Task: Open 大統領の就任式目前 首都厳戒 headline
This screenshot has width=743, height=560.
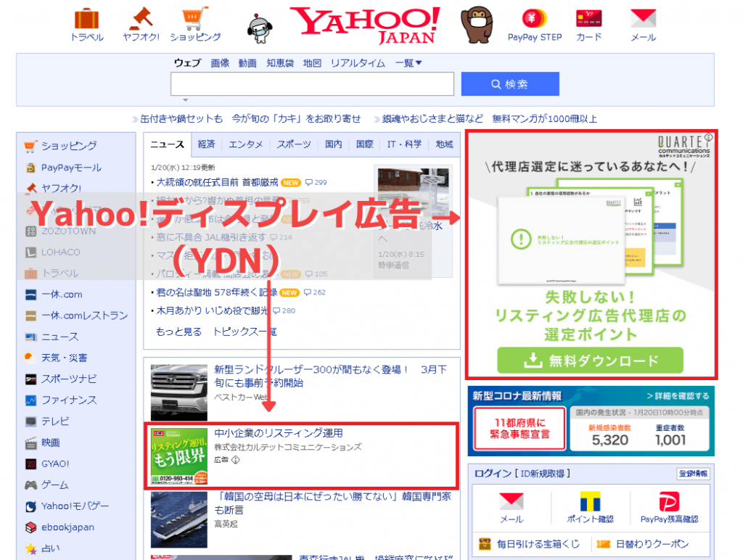Action: (217, 182)
